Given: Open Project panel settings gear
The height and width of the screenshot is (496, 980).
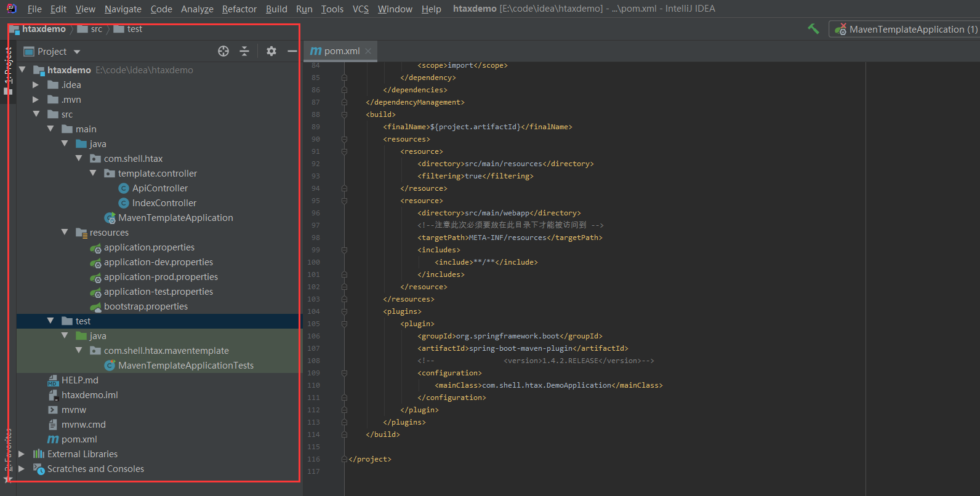Looking at the screenshot, I should 271,51.
